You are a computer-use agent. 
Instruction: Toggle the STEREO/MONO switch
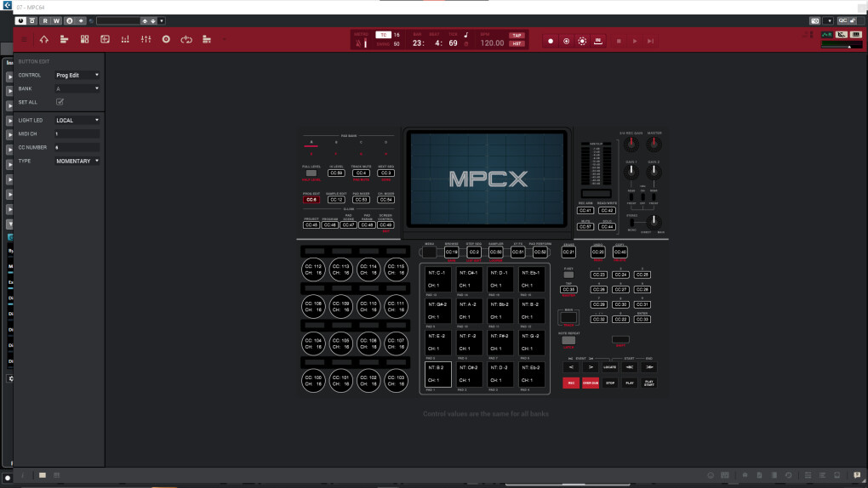pyautogui.click(x=631, y=223)
